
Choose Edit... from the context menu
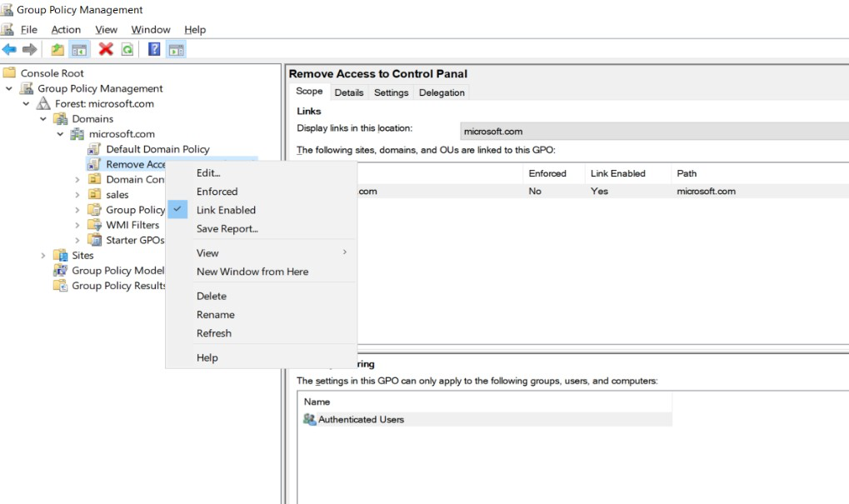tap(261, 173)
